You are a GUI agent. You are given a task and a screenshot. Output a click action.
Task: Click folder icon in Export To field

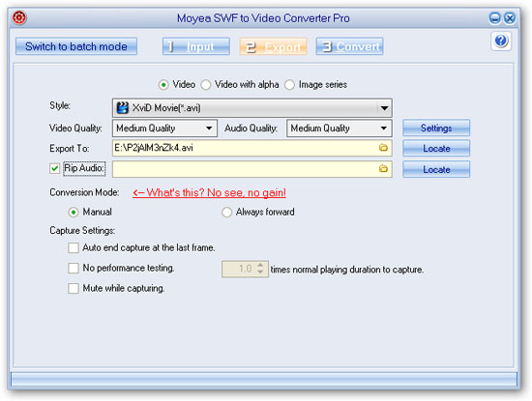coord(383,148)
